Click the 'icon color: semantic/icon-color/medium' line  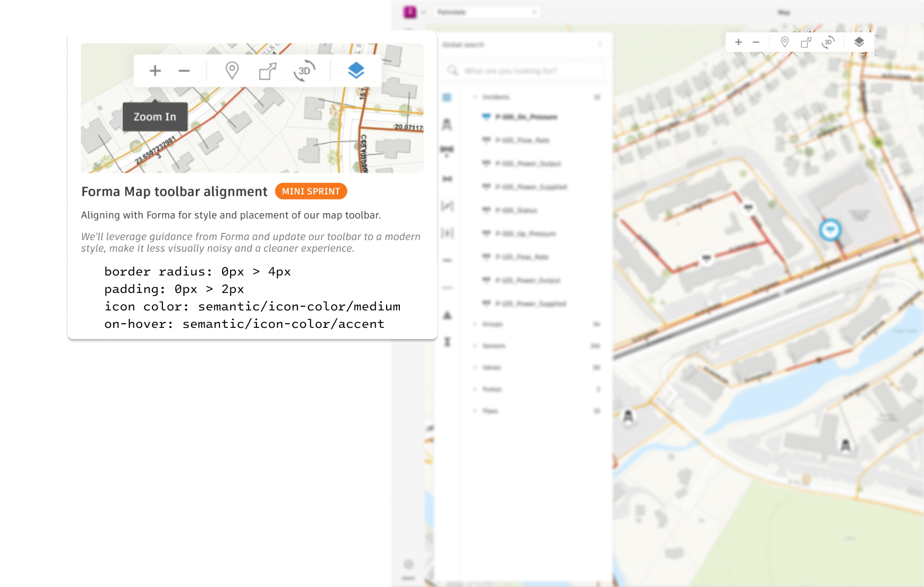click(x=252, y=307)
